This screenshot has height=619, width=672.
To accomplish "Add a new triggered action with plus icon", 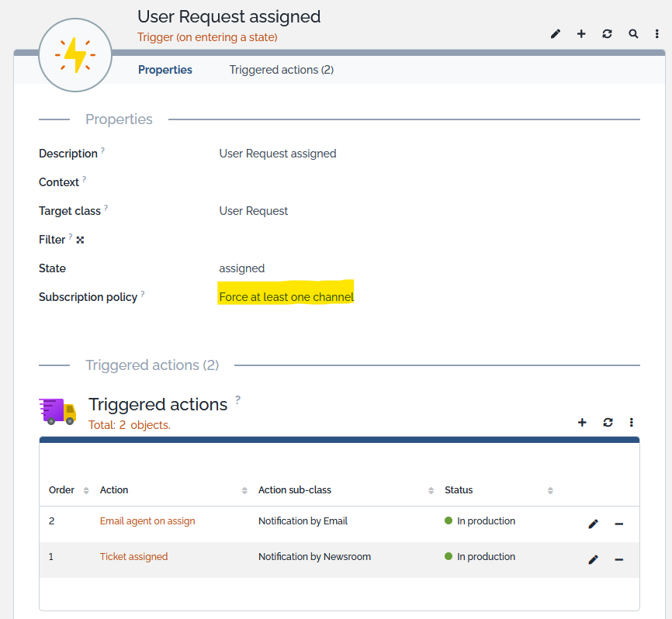I will [582, 423].
